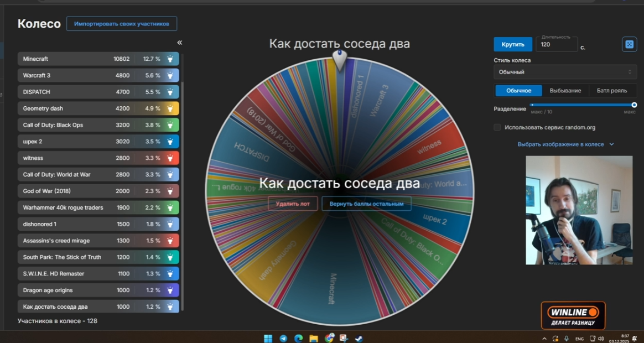Image resolution: width=644 pixels, height=343 pixels.
Task: Click the lightbulb icon in the Warcraft 3 row
Action: pos(170,75)
